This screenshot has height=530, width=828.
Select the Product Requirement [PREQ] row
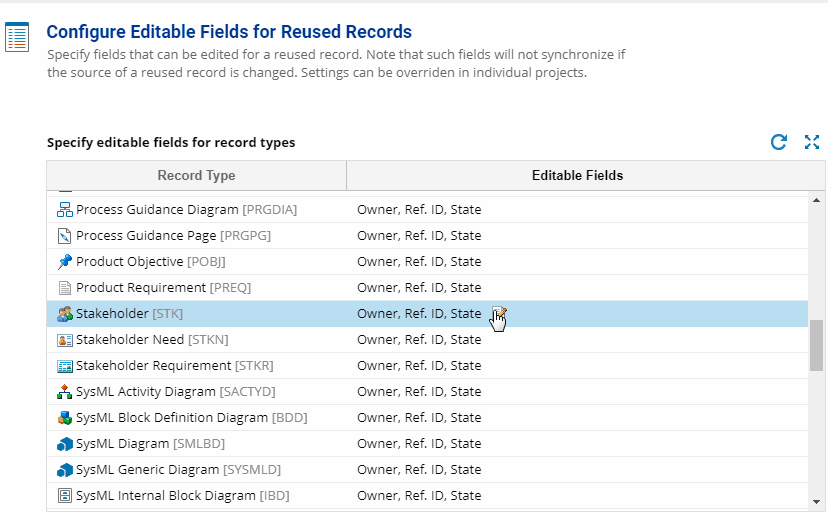[x=427, y=288]
